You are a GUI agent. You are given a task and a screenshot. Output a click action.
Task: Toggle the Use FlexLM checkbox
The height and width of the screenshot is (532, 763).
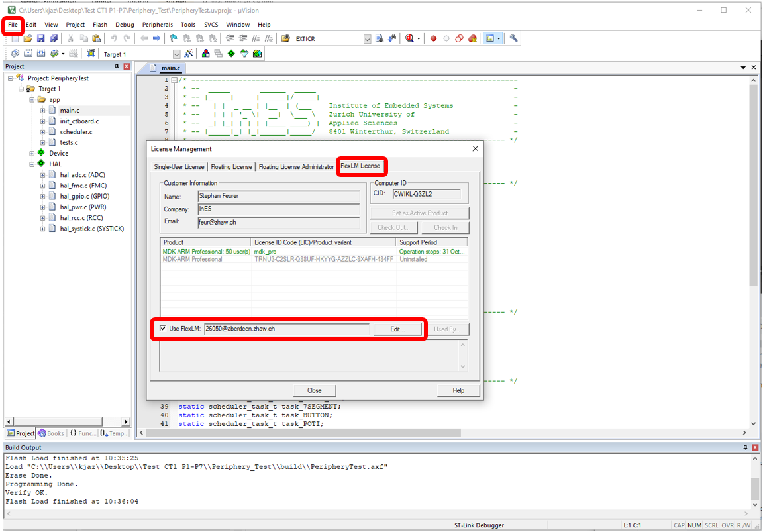point(163,329)
